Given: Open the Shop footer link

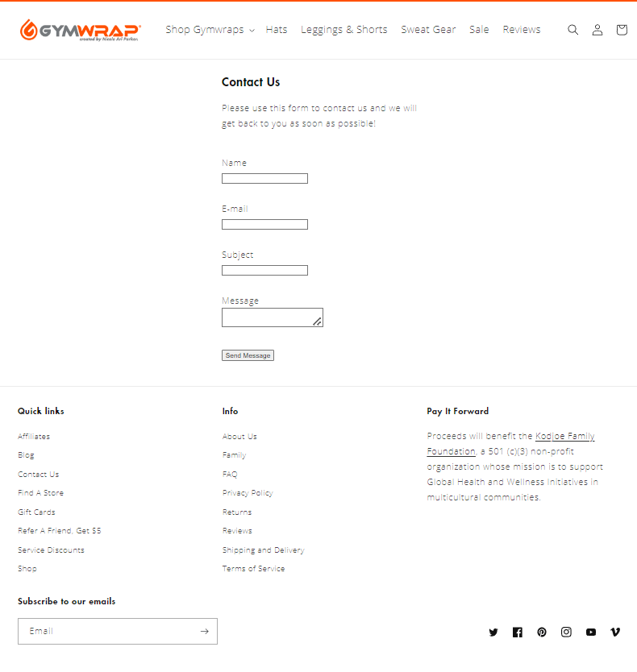Looking at the screenshot, I should (27, 569).
